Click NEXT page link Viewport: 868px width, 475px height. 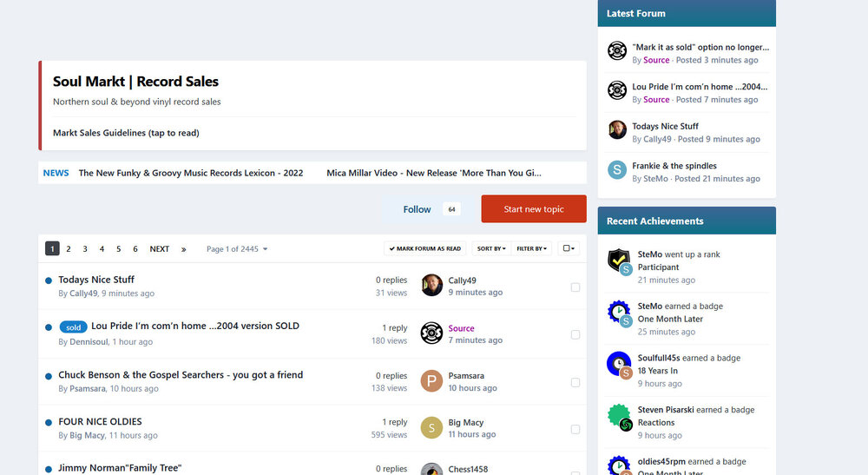[160, 249]
